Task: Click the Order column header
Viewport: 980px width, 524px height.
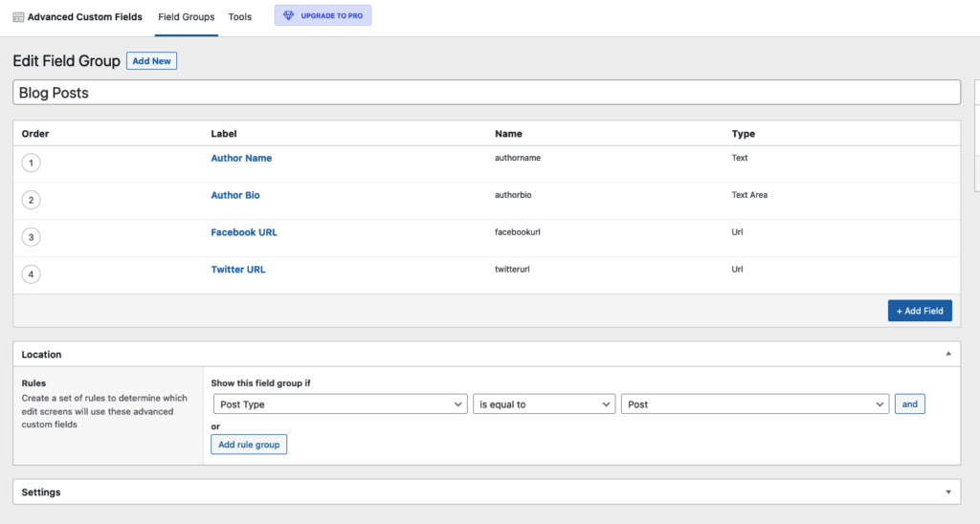Action: [35, 134]
